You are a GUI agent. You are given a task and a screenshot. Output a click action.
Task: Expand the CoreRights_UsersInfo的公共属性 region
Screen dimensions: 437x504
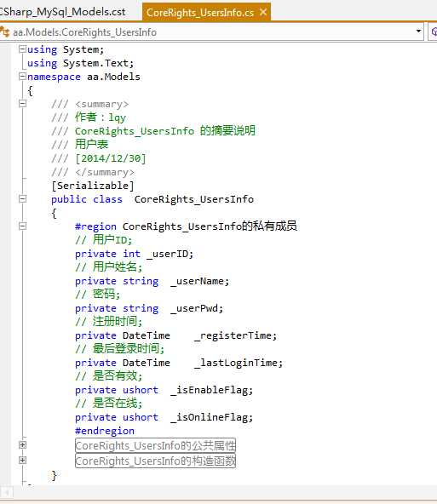22,445
